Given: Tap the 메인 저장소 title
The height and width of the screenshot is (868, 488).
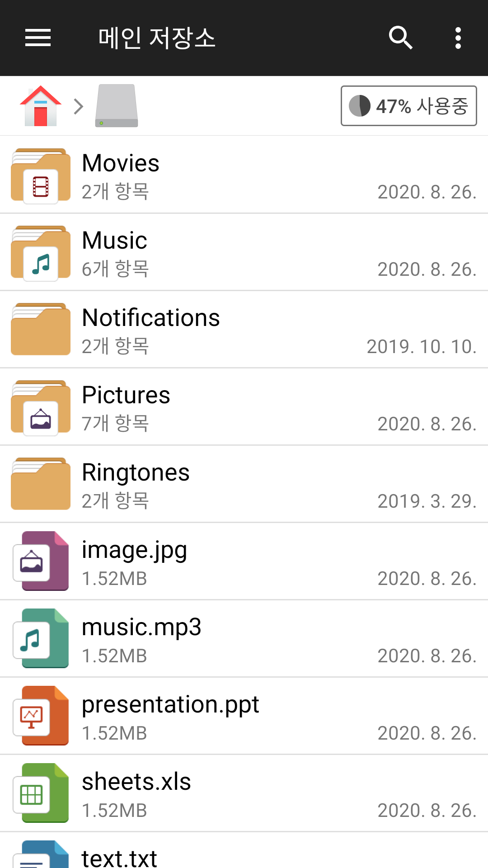Looking at the screenshot, I should 157,38.
